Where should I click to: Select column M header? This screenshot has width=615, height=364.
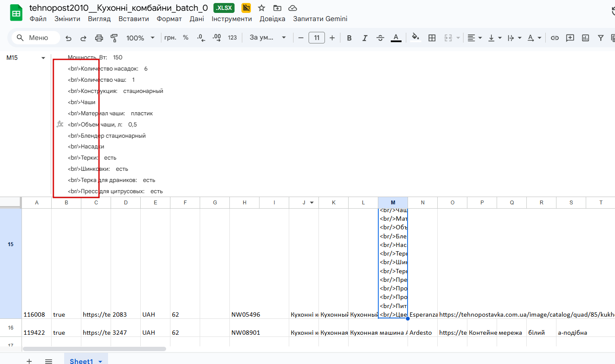(x=393, y=203)
